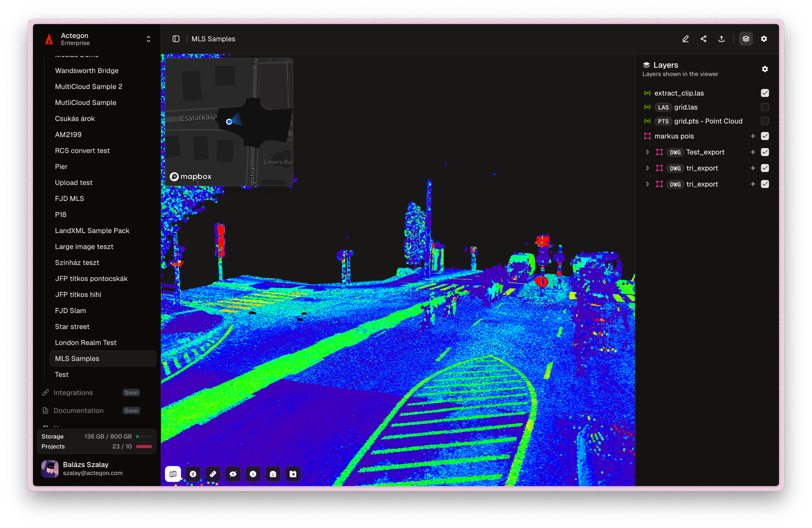Take a screenshot with the camera icon
The width and height of the screenshot is (812, 528).
(293, 474)
